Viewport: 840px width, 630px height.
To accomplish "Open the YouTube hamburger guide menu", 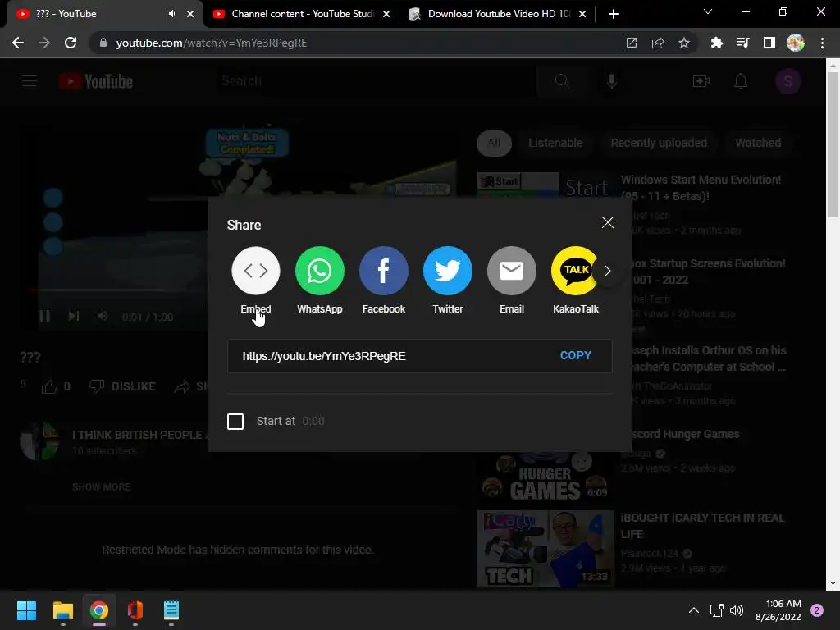I will pos(30,81).
